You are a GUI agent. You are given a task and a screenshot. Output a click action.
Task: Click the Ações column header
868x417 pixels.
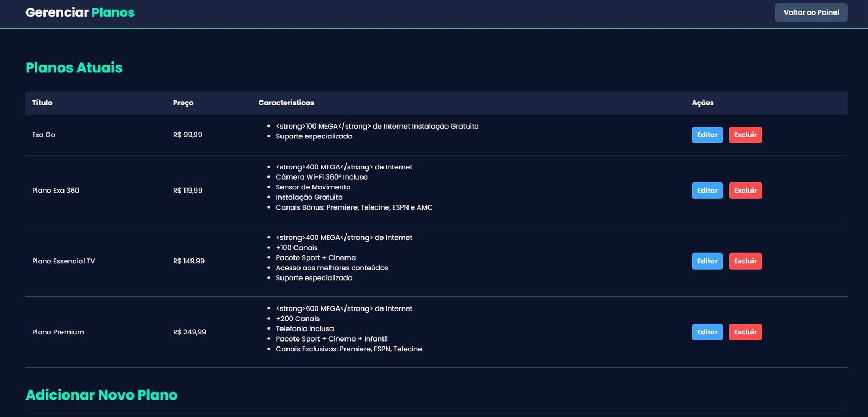pyautogui.click(x=703, y=103)
